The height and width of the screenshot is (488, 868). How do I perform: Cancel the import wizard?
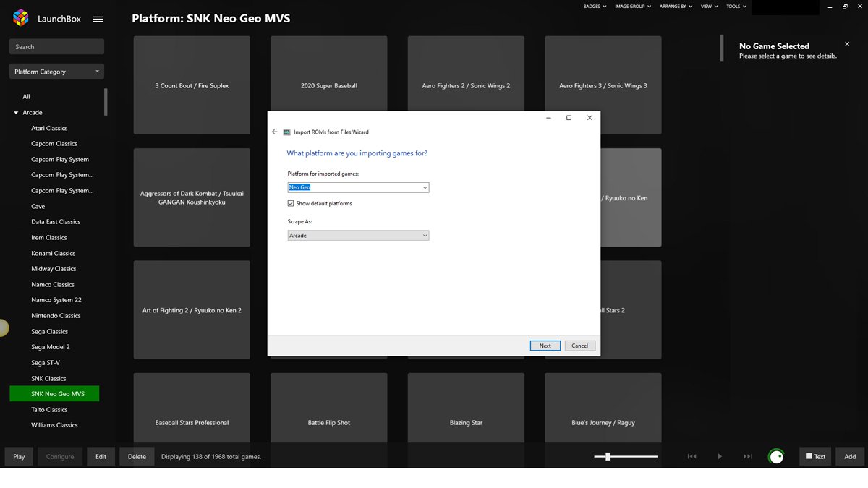coord(580,346)
